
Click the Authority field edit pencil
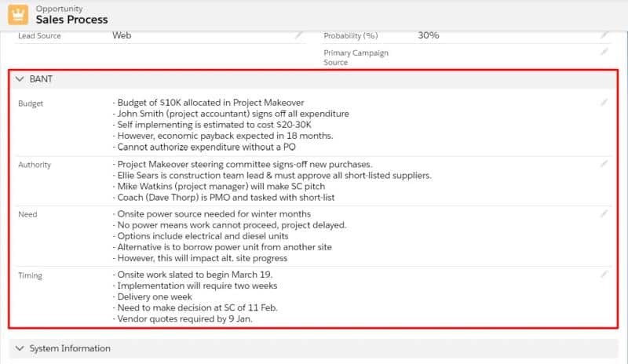pos(604,164)
